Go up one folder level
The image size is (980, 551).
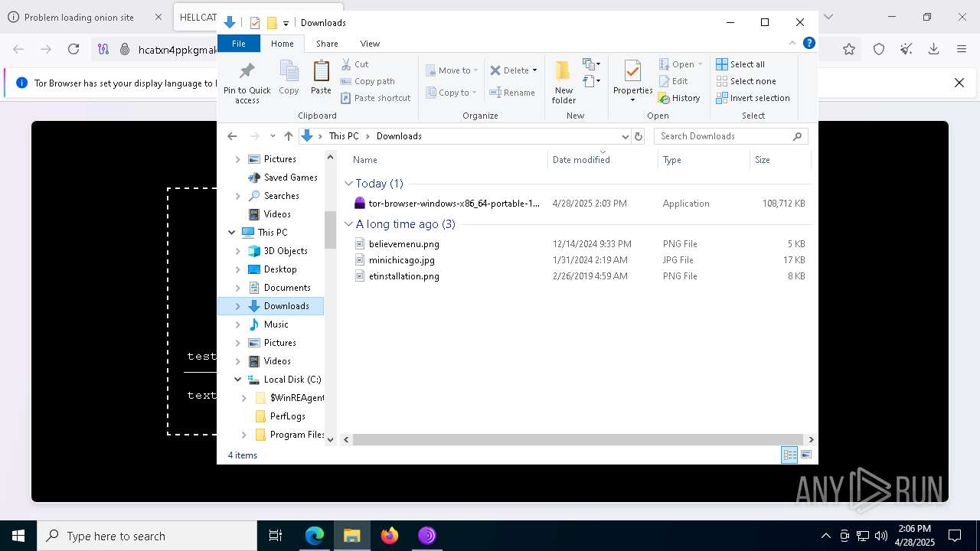tap(289, 136)
